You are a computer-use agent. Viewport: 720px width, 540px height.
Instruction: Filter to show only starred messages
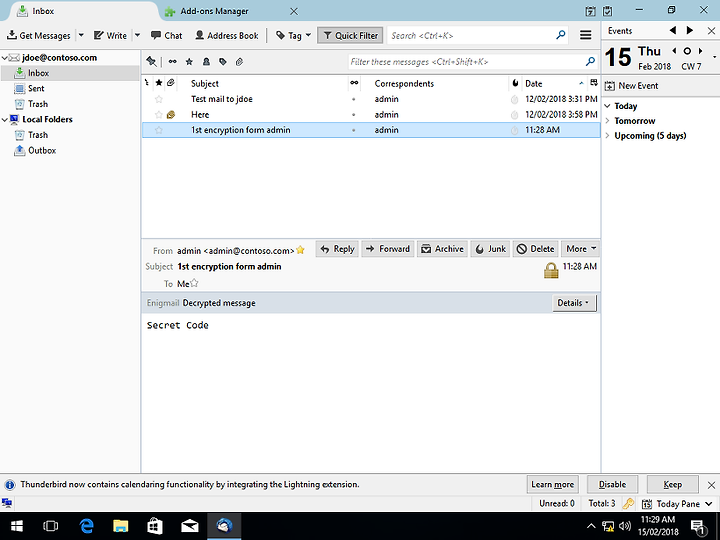(189, 62)
